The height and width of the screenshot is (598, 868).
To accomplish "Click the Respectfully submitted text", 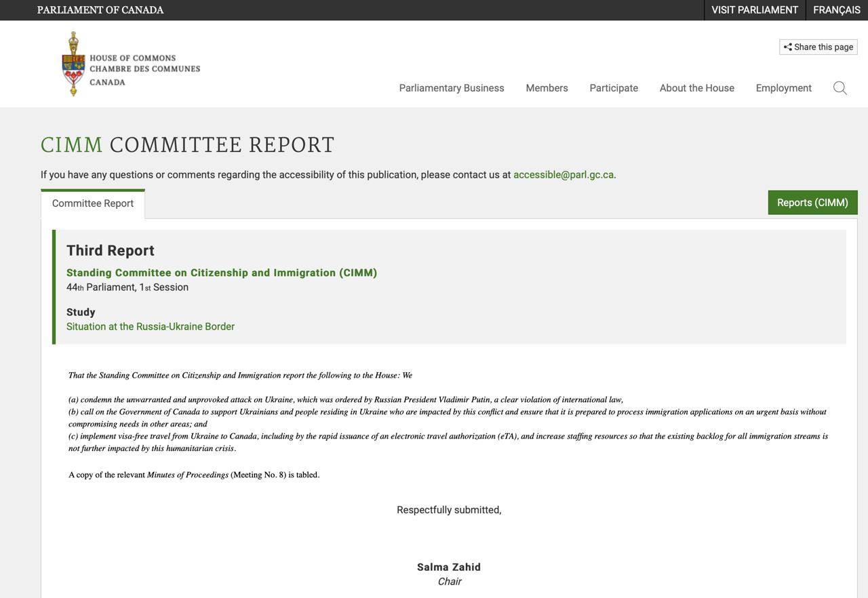I will [449, 510].
